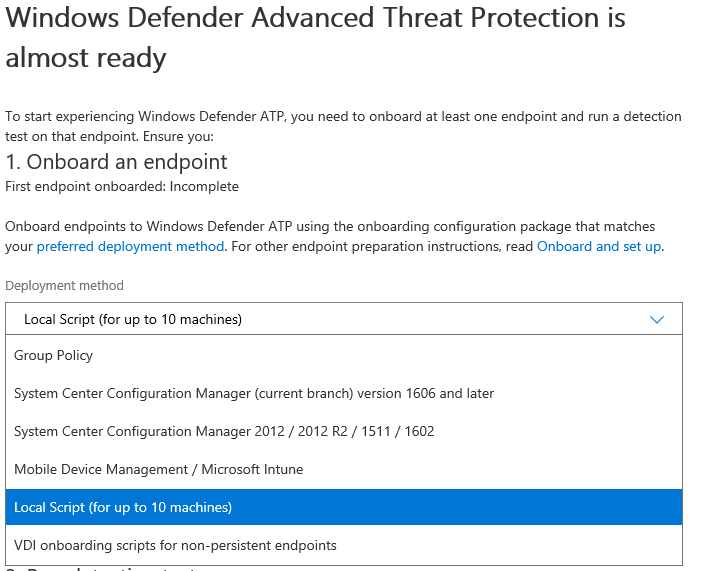Image resolution: width=706 pixels, height=571 pixels.
Task: Select VDI onboarding scripts for non-persistent endpoints
Action: click(175, 546)
